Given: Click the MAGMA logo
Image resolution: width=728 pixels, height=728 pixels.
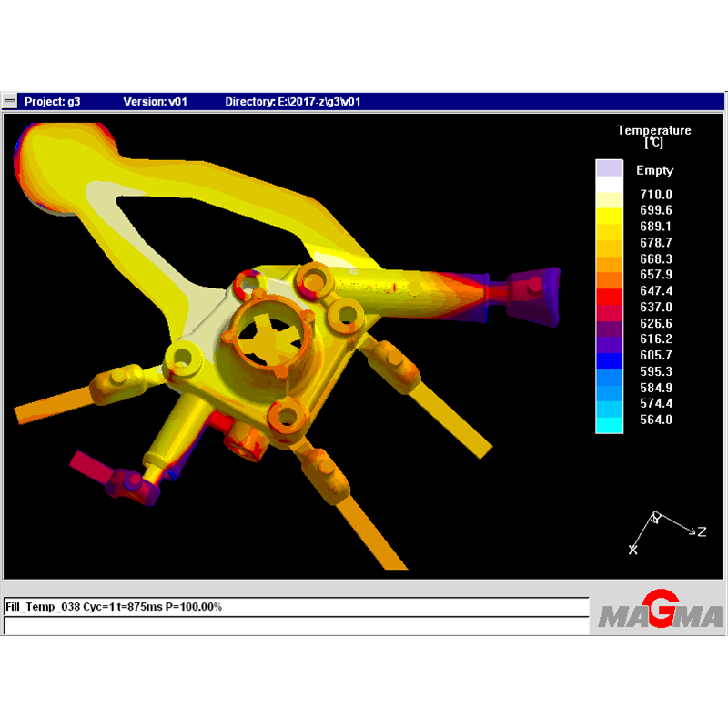Looking at the screenshot, I should (660, 610).
